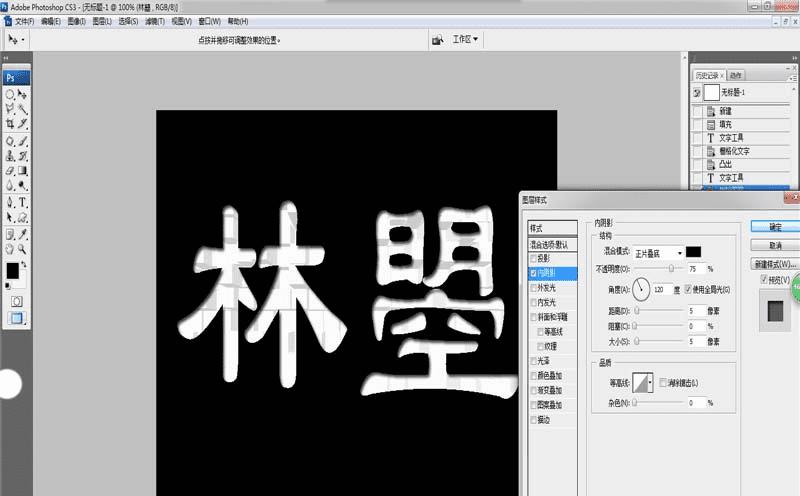The image size is (800, 496).
Task: Select the Crop tool
Action: (x=10, y=123)
